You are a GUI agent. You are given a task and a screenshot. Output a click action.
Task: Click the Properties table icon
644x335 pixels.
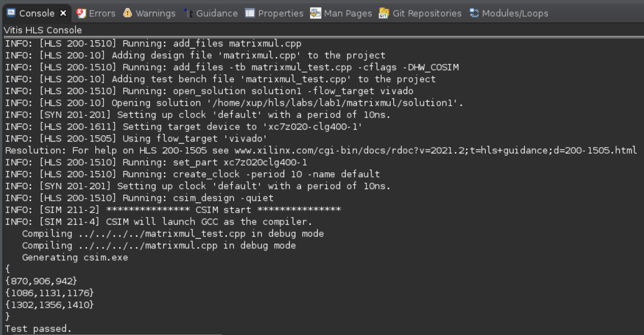pos(250,13)
